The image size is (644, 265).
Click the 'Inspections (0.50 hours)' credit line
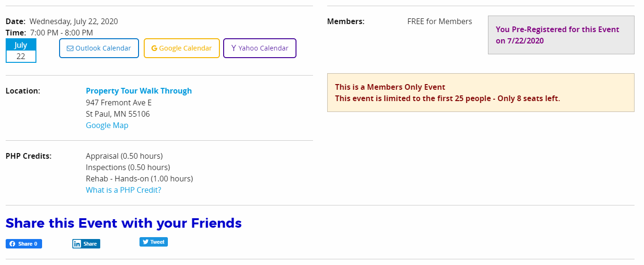(x=128, y=167)
